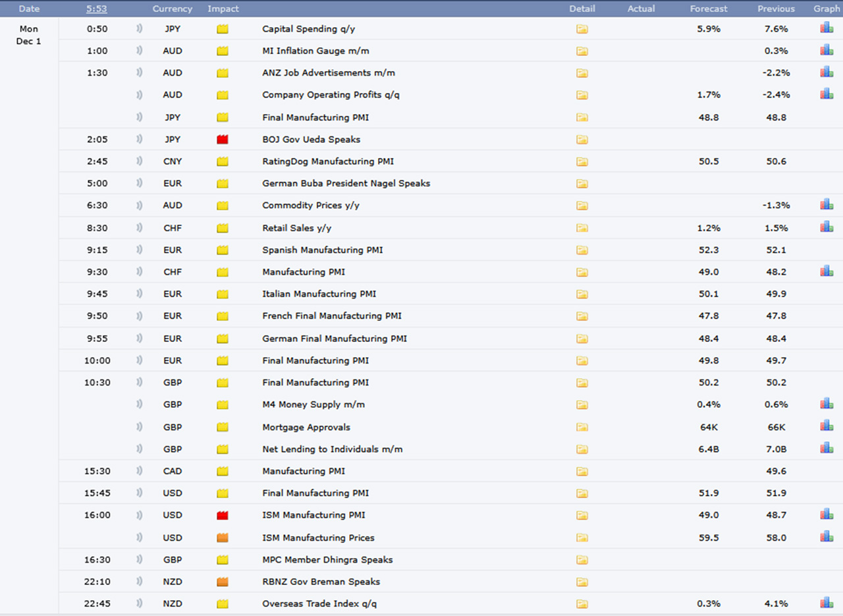
Task: Toggle alert sound icon for Capital Spending q/y
Action: [x=139, y=29]
